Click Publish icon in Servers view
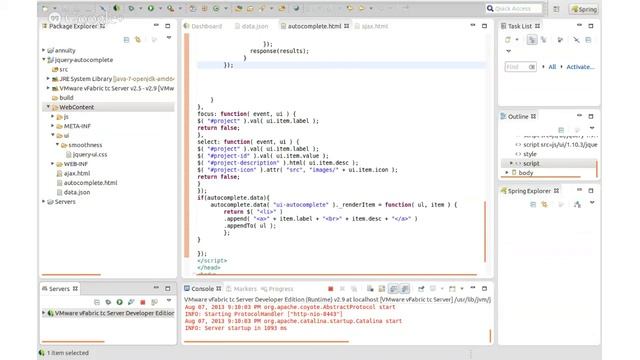The image size is (640, 360). [154, 302]
